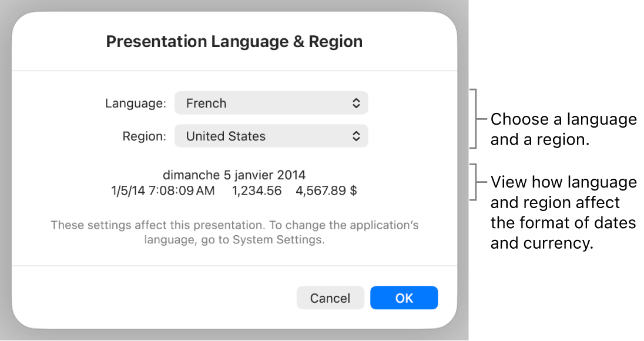Viewport: 644px width, 341px height.
Task: Open the Region dropdown showing United States
Action: coord(271,136)
